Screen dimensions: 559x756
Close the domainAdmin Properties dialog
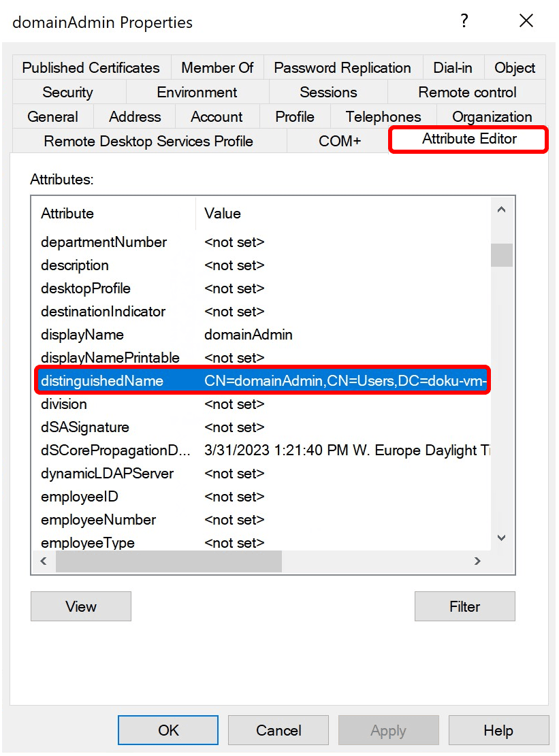(526, 21)
